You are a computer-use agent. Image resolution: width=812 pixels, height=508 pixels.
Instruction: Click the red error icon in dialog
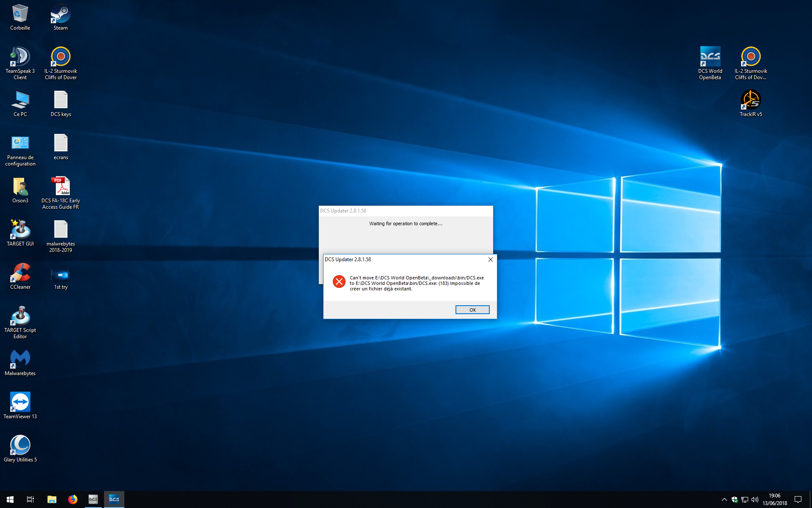coord(339,282)
